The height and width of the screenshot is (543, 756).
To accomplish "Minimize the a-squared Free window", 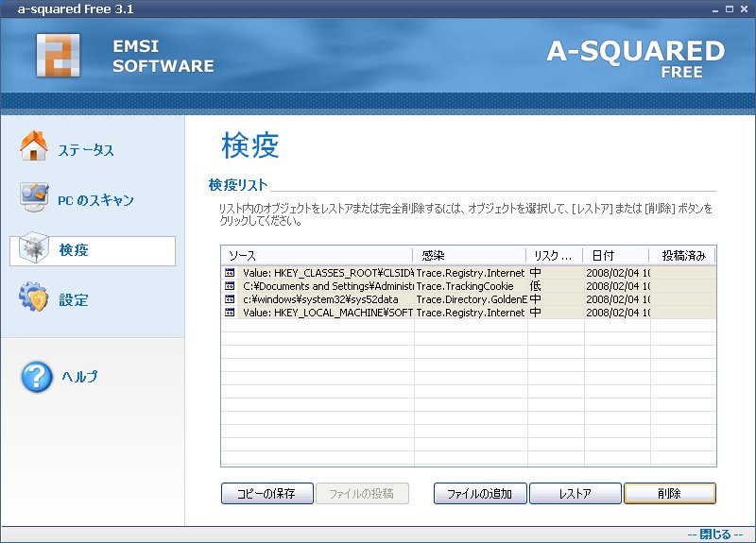I will tap(715, 9).
